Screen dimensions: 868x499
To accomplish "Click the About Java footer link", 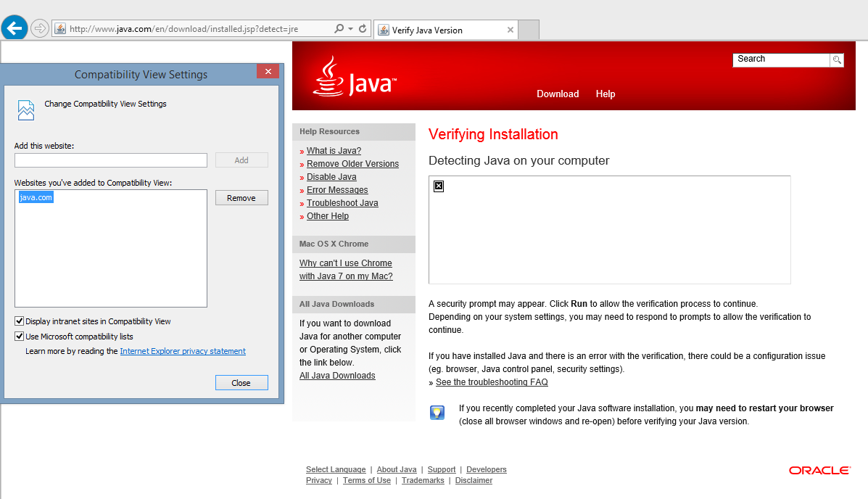I will pos(397,470).
